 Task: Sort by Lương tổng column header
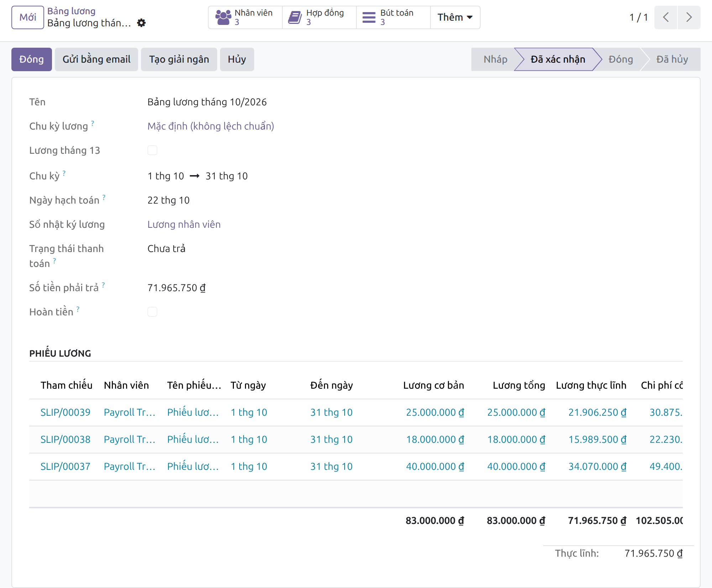coord(519,385)
